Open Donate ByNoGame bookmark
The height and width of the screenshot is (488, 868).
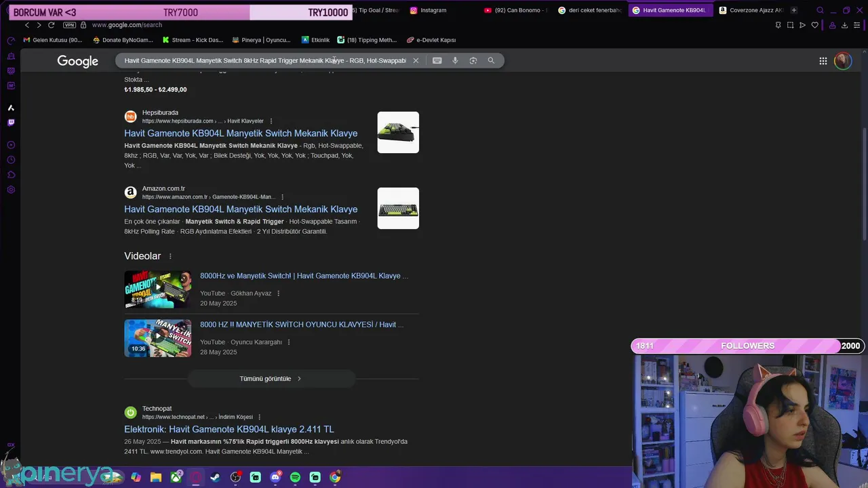(122, 40)
